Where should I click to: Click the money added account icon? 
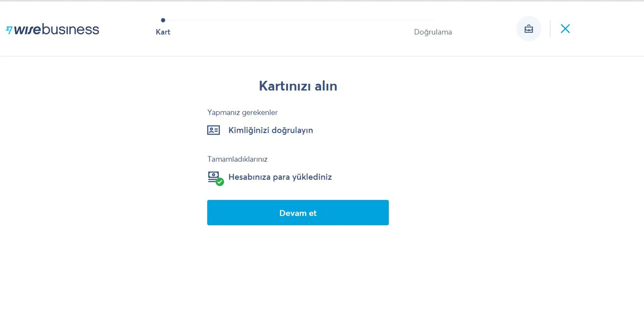(213, 176)
